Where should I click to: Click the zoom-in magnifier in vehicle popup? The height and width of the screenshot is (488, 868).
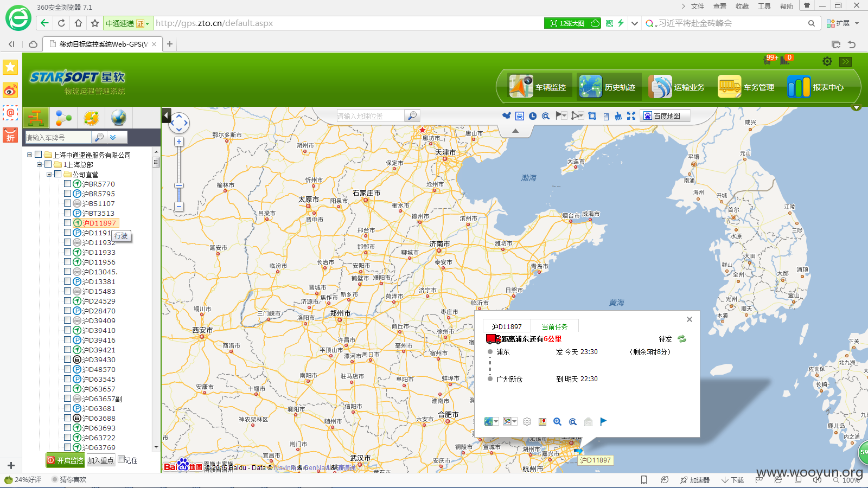(x=557, y=421)
